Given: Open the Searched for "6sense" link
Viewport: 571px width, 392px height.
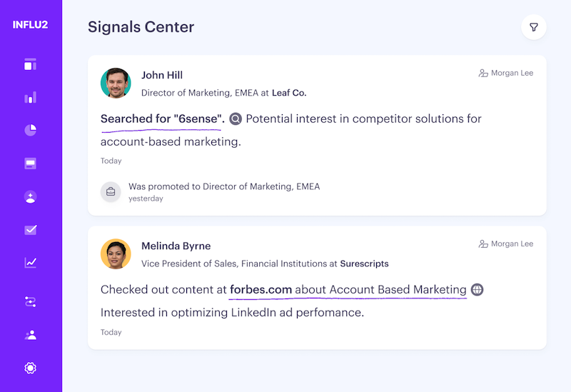Looking at the screenshot, I should (162, 119).
